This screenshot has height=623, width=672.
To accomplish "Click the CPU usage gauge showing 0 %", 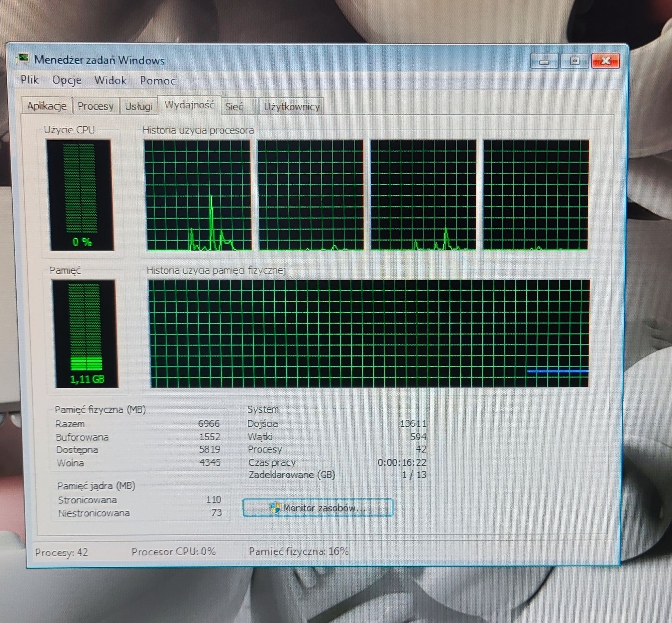I will [80, 195].
